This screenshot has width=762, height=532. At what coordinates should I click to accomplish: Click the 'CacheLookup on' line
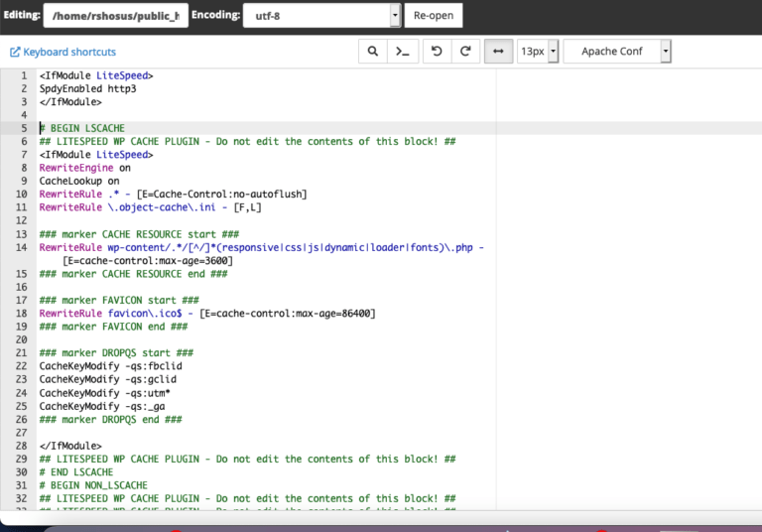pos(79,181)
